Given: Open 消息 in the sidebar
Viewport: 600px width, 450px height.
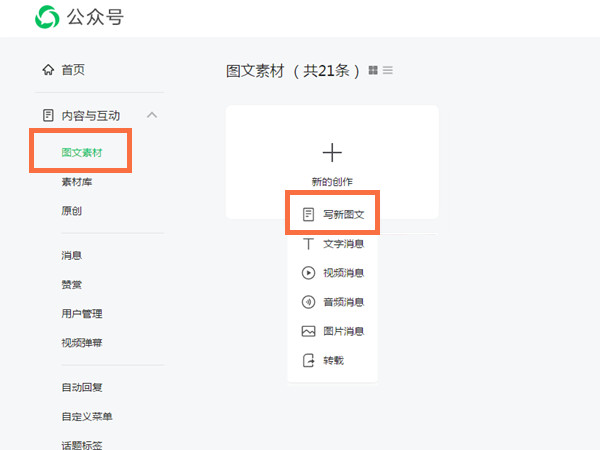Looking at the screenshot, I should (71, 256).
